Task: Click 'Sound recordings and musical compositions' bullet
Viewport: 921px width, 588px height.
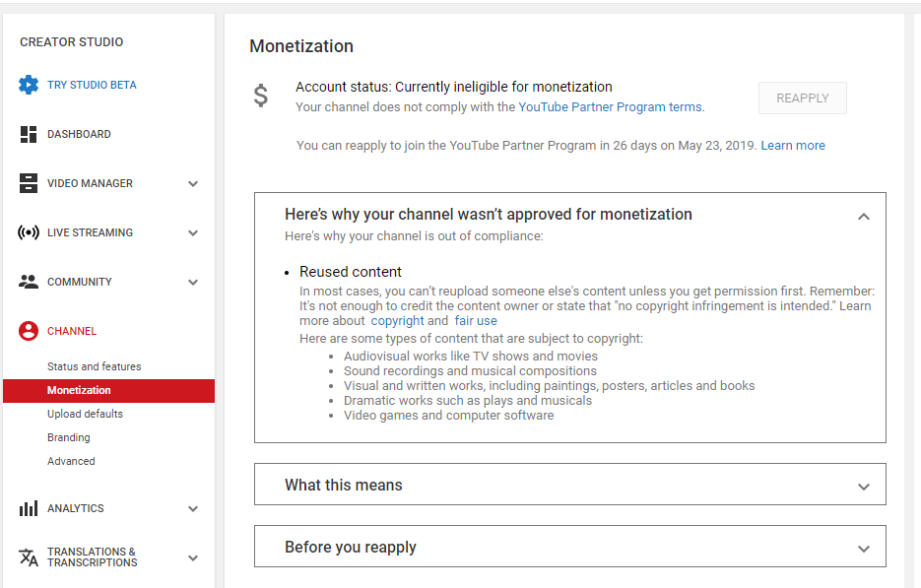Action: [x=470, y=370]
